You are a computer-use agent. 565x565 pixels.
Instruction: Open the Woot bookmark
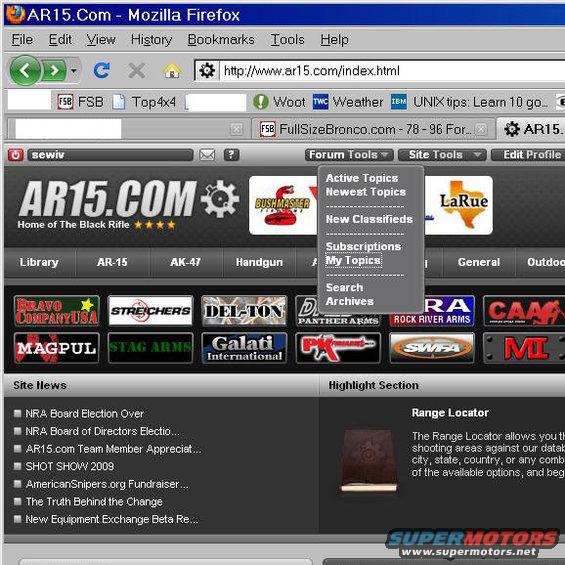click(x=279, y=102)
